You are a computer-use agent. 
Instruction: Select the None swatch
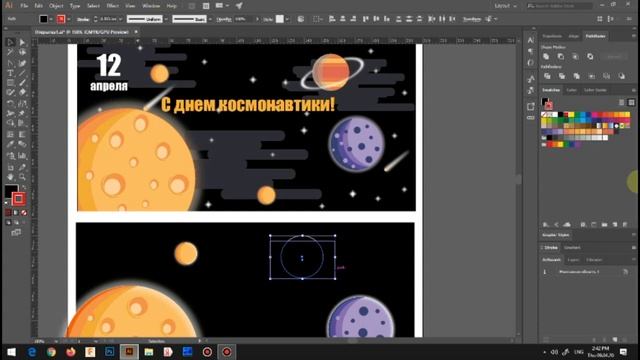[x=544, y=115]
